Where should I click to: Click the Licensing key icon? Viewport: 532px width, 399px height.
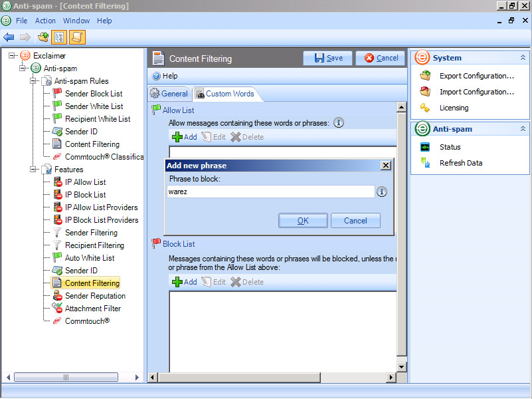pos(425,108)
